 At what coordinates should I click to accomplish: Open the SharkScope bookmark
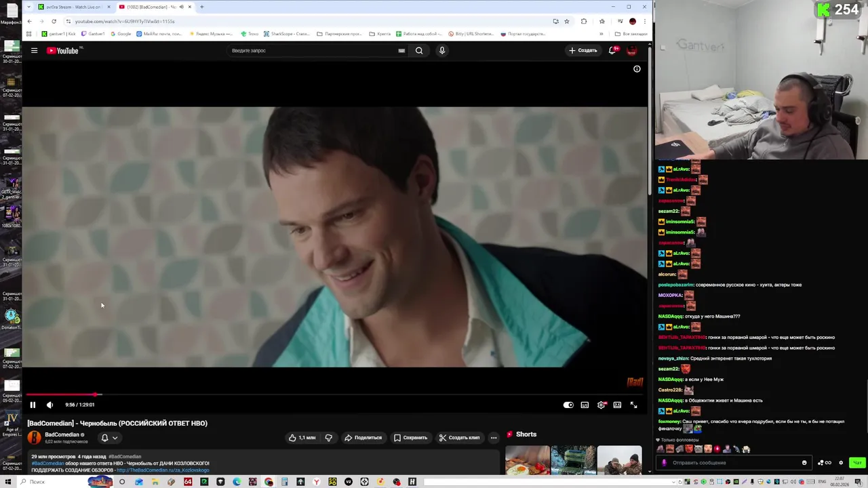click(x=286, y=34)
